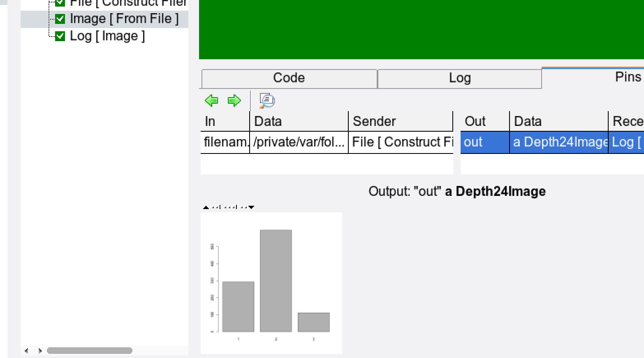This screenshot has width=644, height=358.
Task: Expand the pane with the down splitter arrow
Action: tap(251, 207)
